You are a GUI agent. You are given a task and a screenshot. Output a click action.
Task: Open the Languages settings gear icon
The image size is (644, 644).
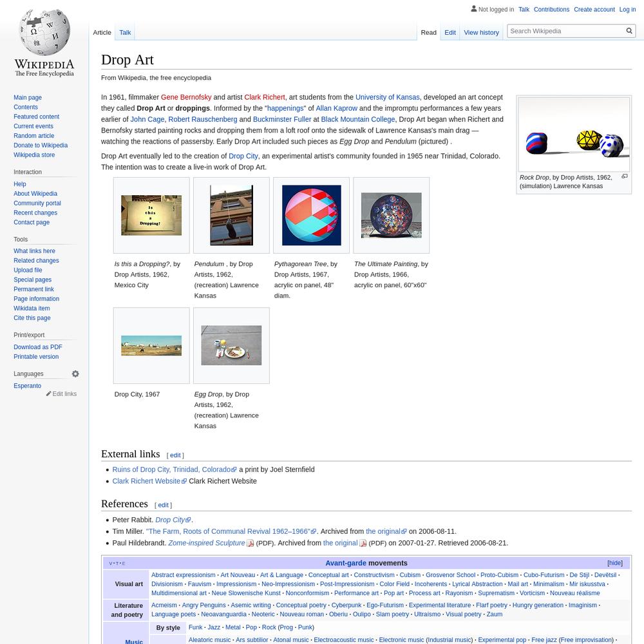coord(75,374)
